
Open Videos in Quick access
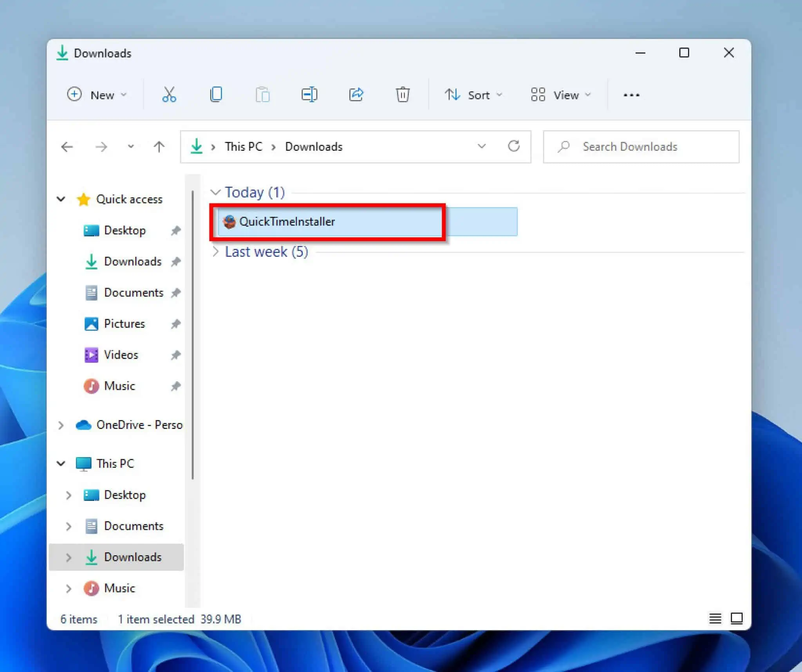click(x=121, y=355)
